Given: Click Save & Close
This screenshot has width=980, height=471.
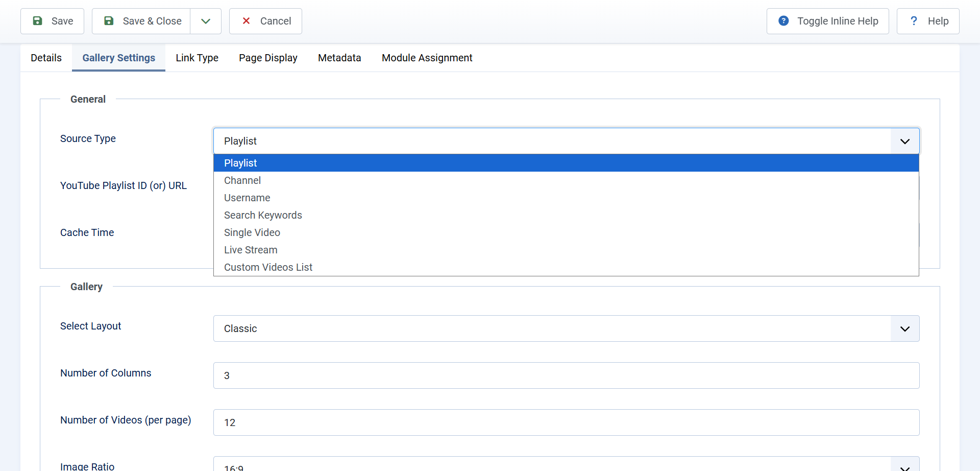Looking at the screenshot, I should tap(141, 21).
